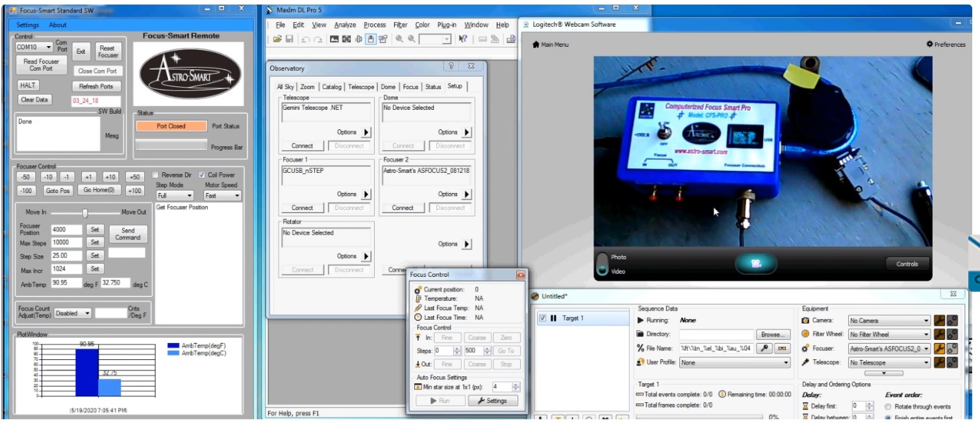Open Focus-Smart Settings menu
The width and height of the screenshot is (980, 423).
pyautogui.click(x=28, y=25)
